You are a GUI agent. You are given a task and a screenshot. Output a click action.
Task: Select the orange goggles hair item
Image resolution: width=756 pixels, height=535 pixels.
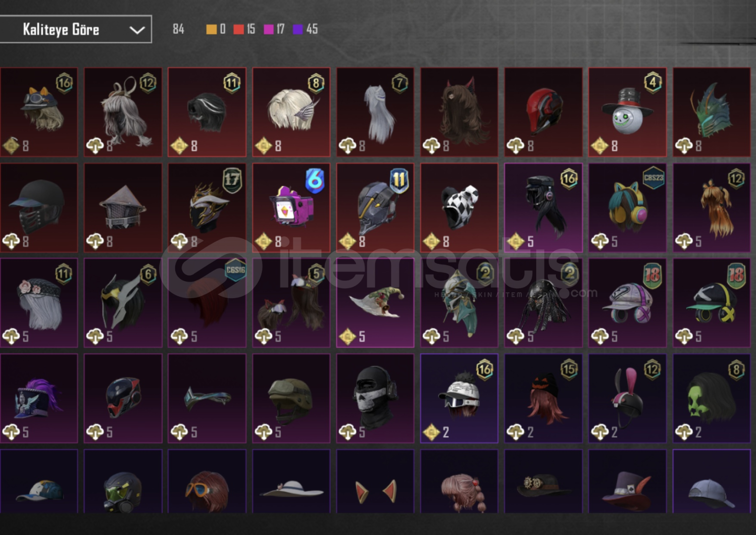click(207, 481)
